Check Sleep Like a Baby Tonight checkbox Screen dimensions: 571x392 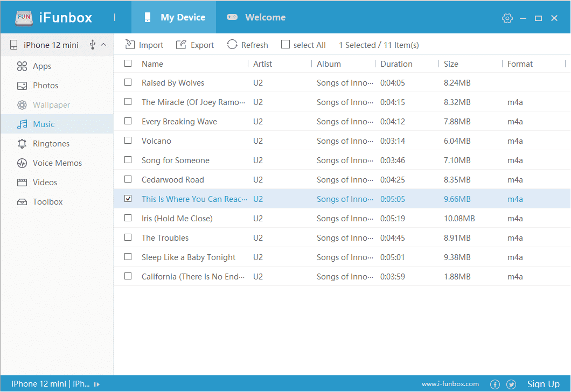point(128,257)
